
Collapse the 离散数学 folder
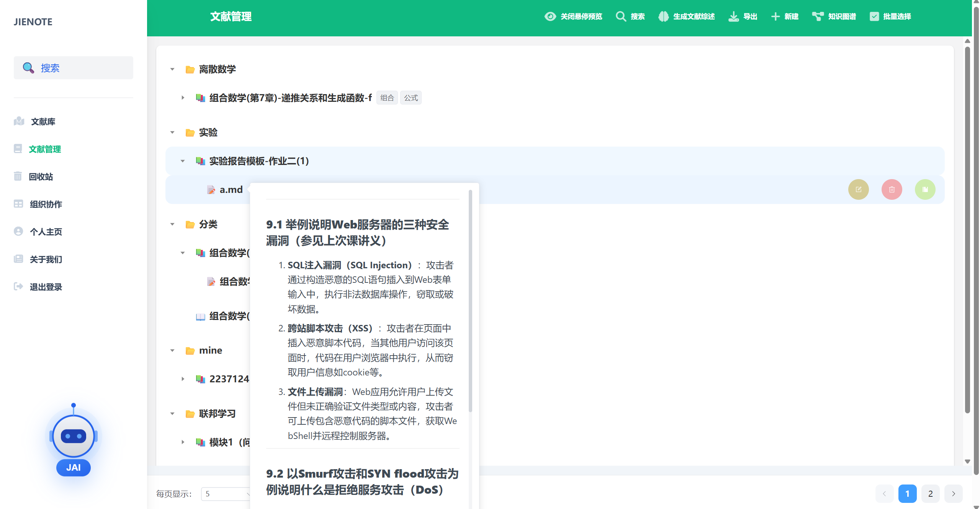tap(172, 69)
